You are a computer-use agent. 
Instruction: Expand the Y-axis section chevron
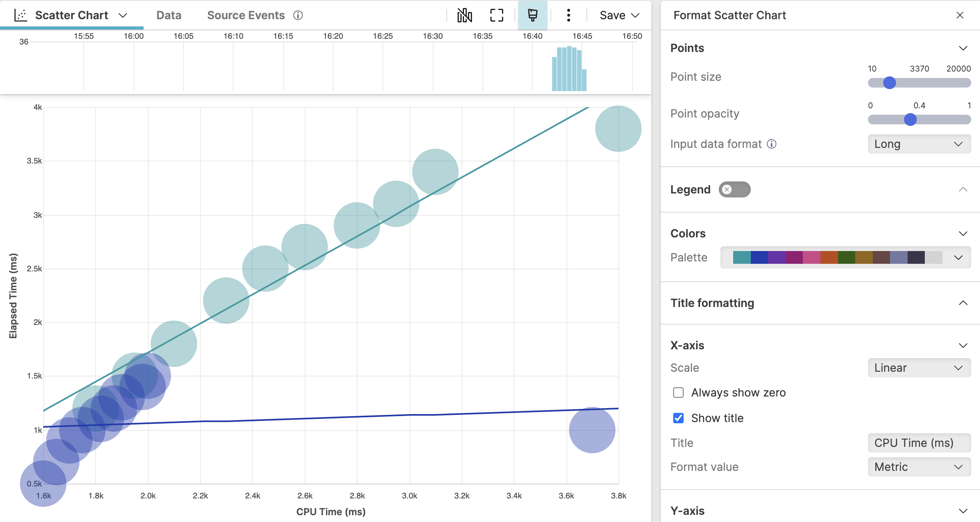[963, 511]
